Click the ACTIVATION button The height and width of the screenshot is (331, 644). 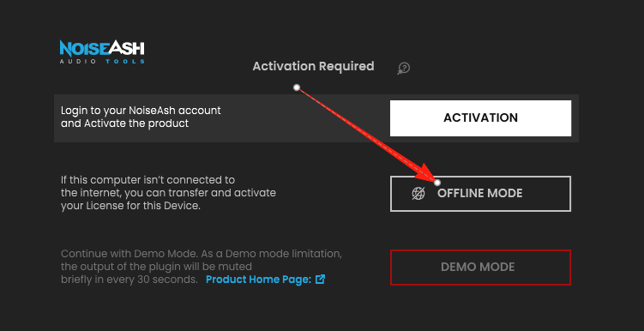480,118
